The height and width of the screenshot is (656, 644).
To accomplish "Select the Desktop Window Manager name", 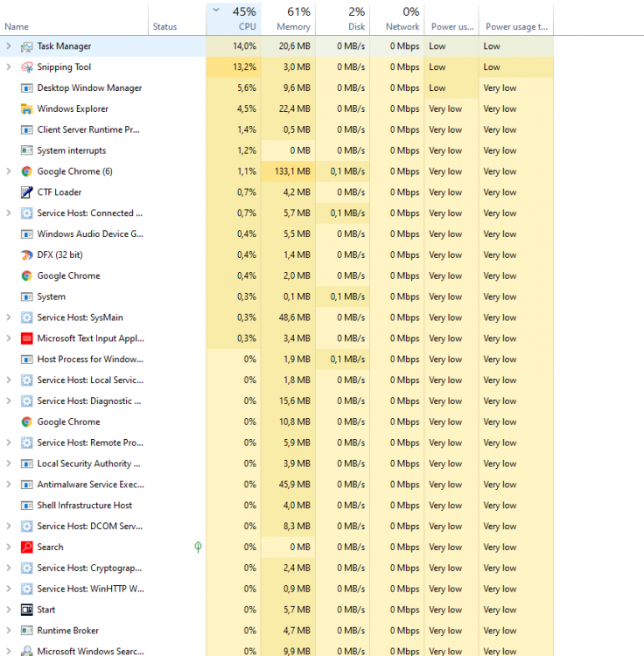I will [89, 87].
